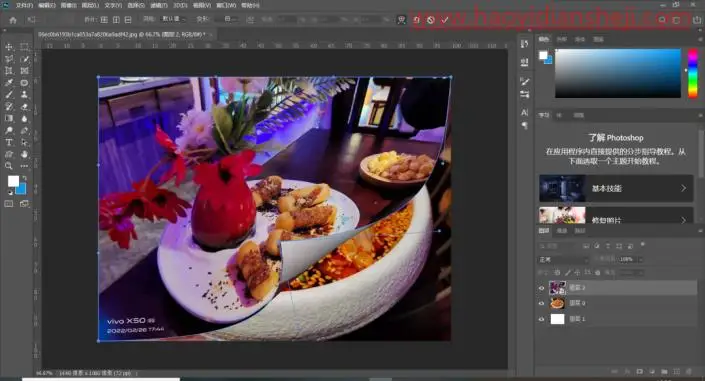The image size is (705, 381).
Task: Select the Zoom tool
Action: [x=9, y=166]
